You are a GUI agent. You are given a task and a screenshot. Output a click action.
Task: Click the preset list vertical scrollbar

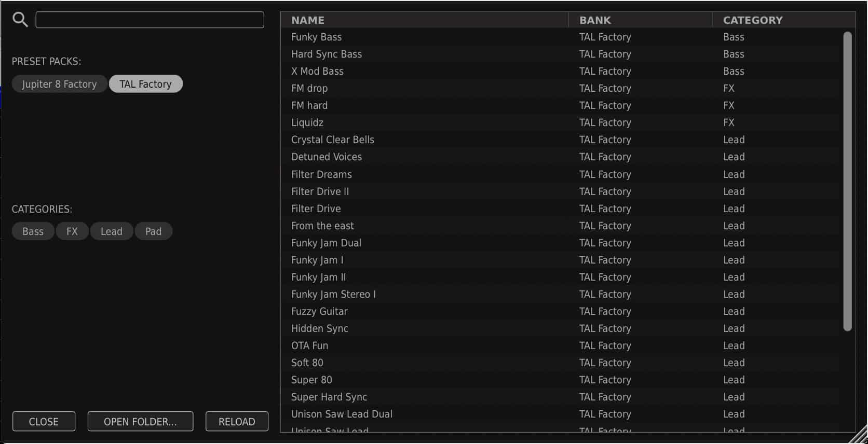(847, 182)
